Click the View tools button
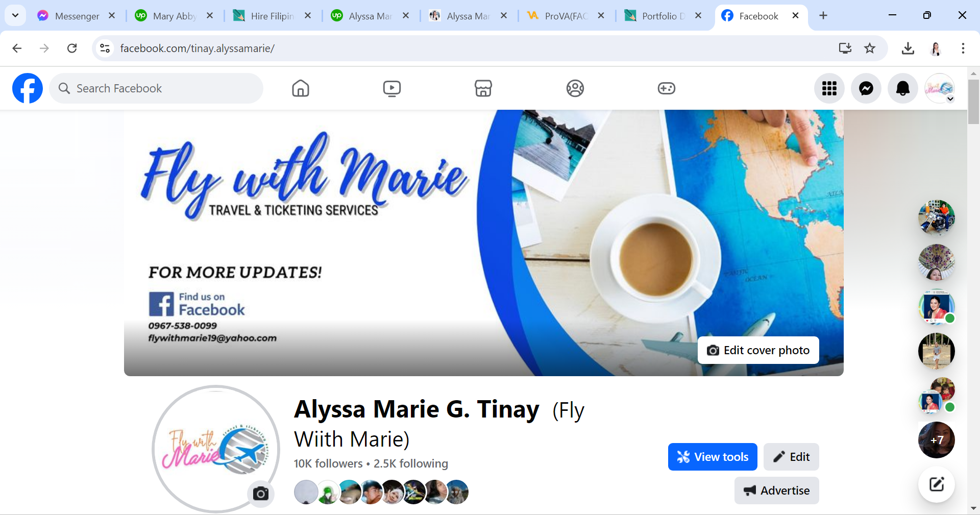The height and width of the screenshot is (515, 980). click(x=713, y=457)
